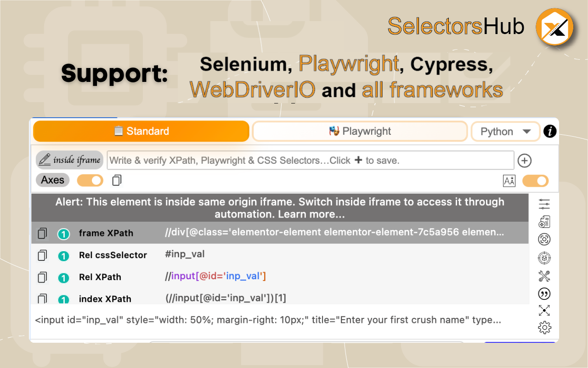588x368 pixels.
Task: Copy the frame XPath selector
Action: coord(42,233)
